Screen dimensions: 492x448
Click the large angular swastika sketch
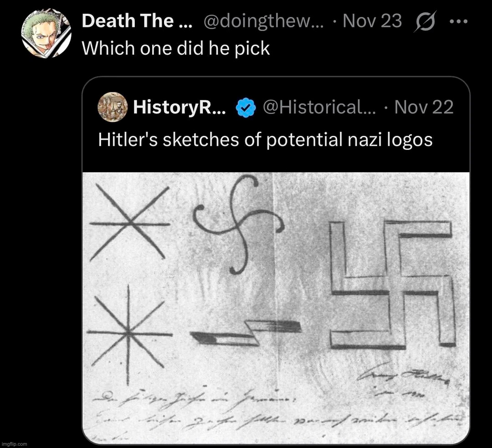(392, 285)
